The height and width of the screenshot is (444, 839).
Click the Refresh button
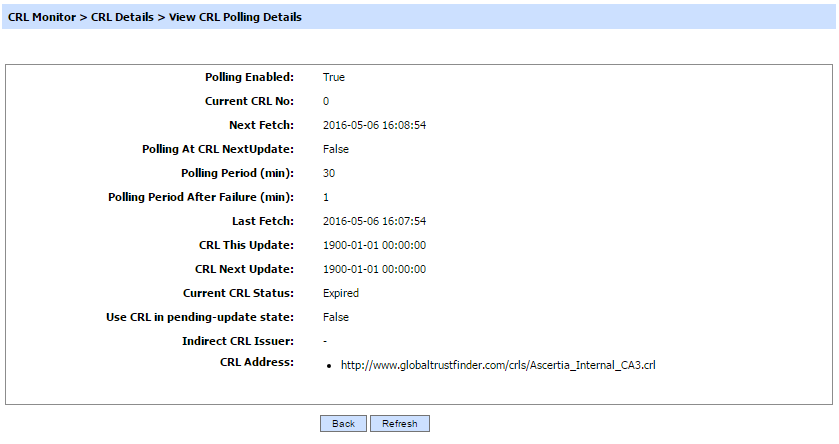point(400,424)
